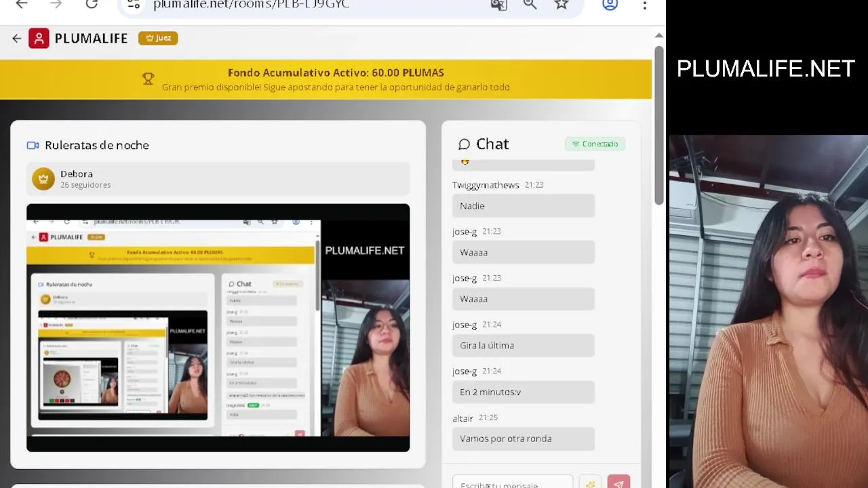Click Debora's crown avatar icon
This screenshot has width=868, height=488.
coord(43,179)
